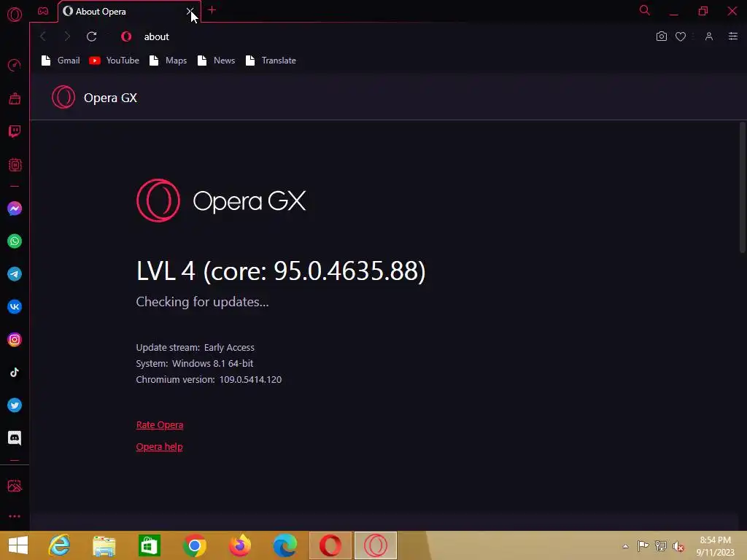Open Discord in sidebar

coord(15,438)
